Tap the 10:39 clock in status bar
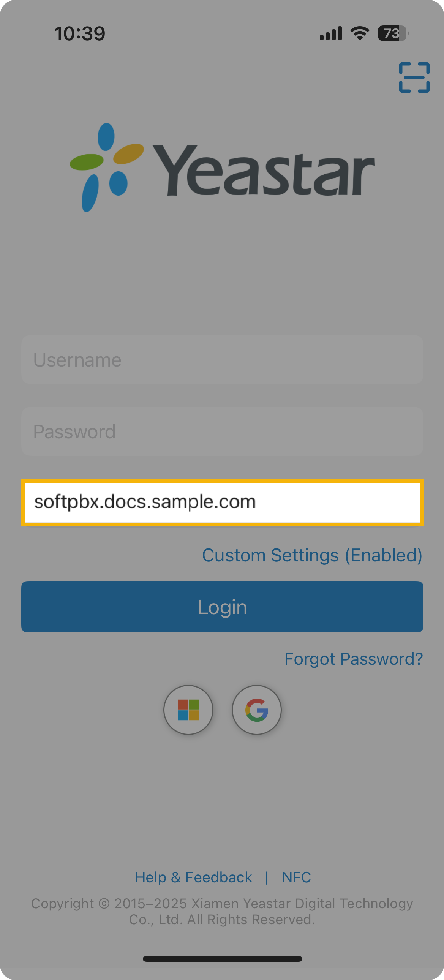The width and height of the screenshot is (444, 980). (x=80, y=33)
